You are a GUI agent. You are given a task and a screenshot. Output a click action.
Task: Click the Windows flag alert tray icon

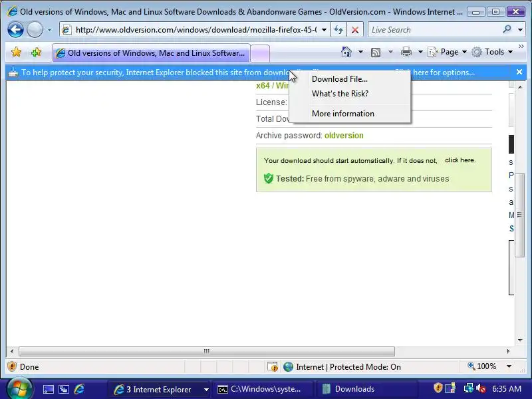pyautogui.click(x=451, y=388)
